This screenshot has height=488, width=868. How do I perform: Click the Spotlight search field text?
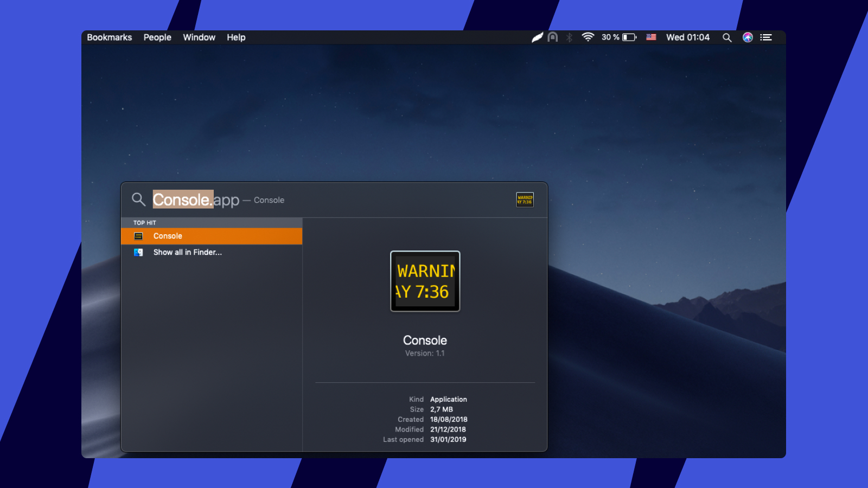coord(196,200)
